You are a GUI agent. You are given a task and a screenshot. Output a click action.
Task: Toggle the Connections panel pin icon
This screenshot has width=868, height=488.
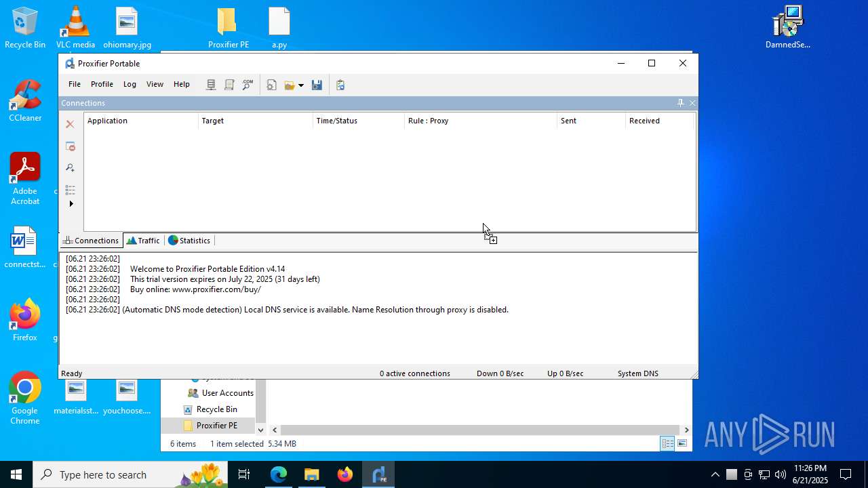pyautogui.click(x=681, y=103)
